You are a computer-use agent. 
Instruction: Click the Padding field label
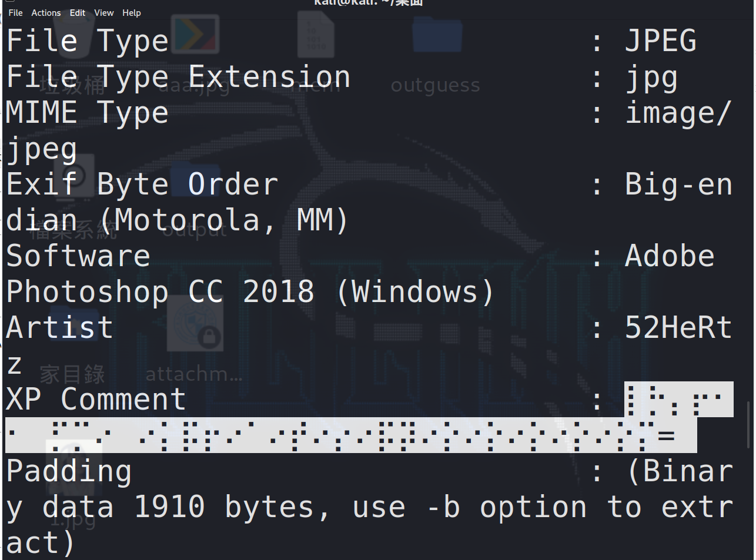pos(69,471)
